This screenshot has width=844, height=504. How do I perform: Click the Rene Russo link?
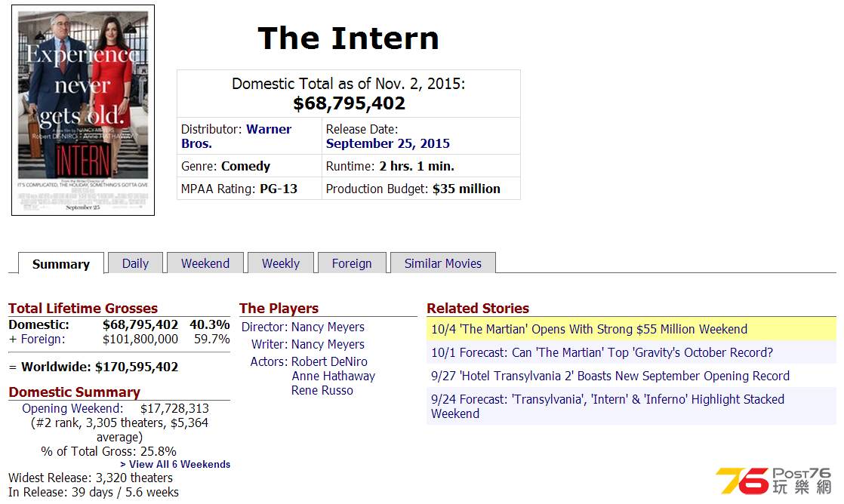click(322, 391)
